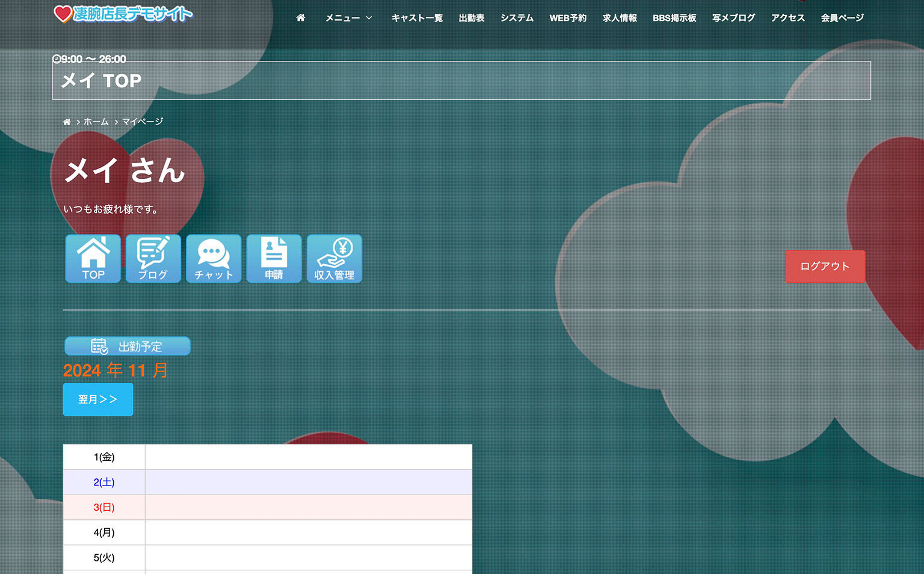Screen dimensions: 924x574
Task: Click the home icon in top navigation
Action: pyautogui.click(x=301, y=18)
